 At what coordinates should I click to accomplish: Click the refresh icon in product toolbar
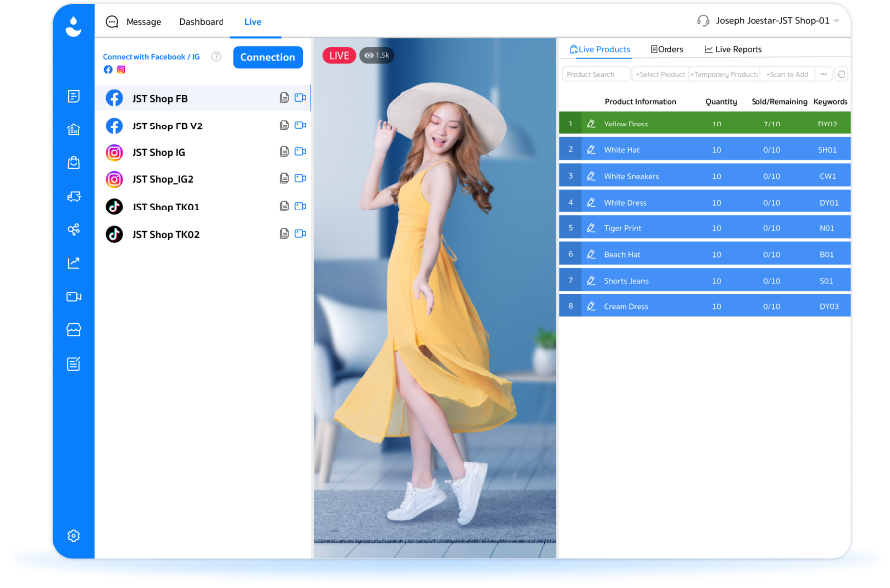[x=842, y=74]
